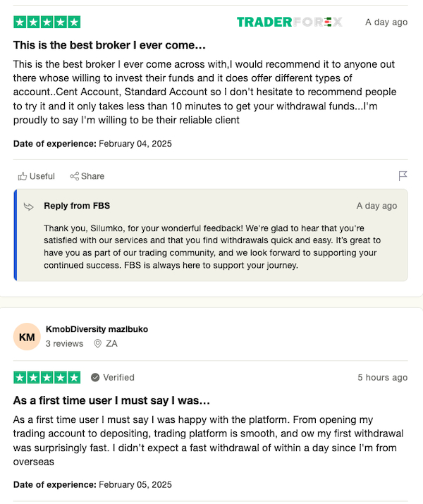Click the '5 hours ago' review timestamp
Viewport: 423px width, 504px height.
[x=383, y=377]
